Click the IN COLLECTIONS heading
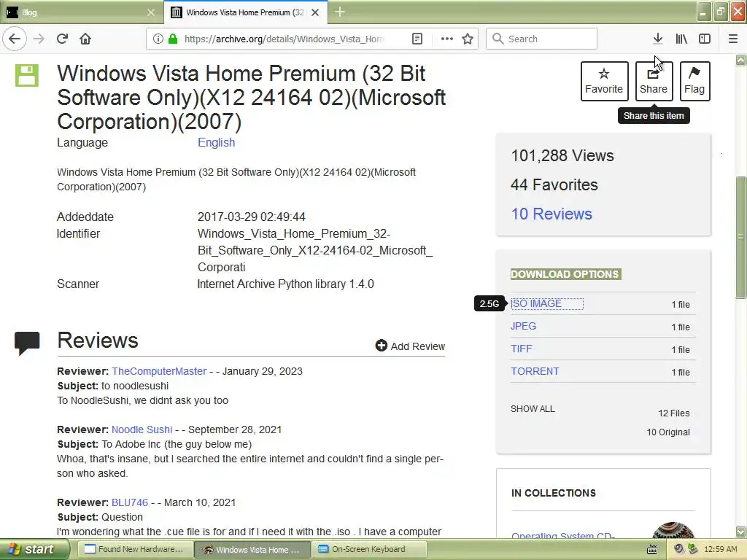The height and width of the screenshot is (560, 747). point(553,493)
